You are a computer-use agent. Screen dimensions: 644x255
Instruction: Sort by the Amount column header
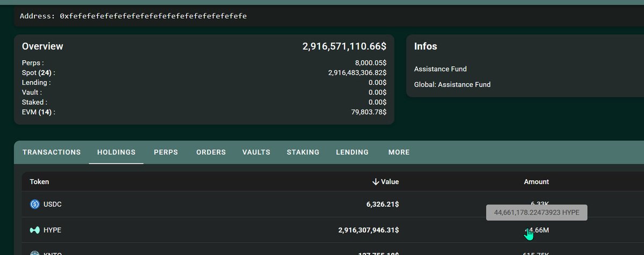point(536,182)
